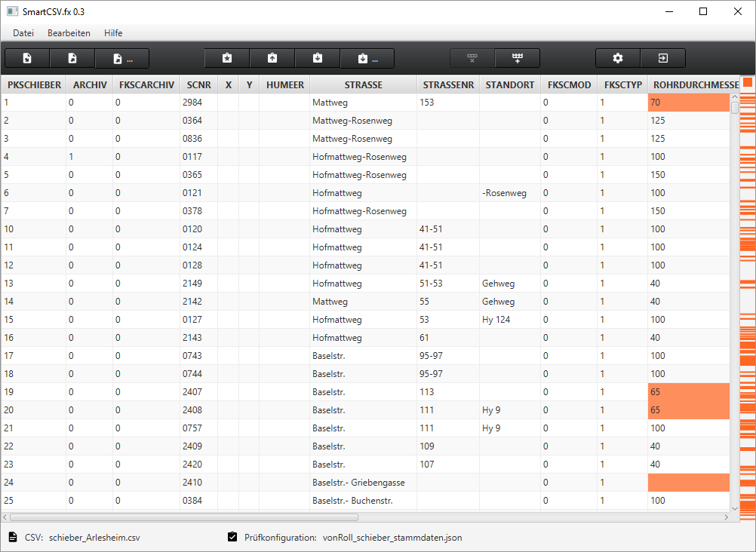Viewport: 756px width, 552px height.
Task: Click save validation config as... icon
Action: click(366, 58)
